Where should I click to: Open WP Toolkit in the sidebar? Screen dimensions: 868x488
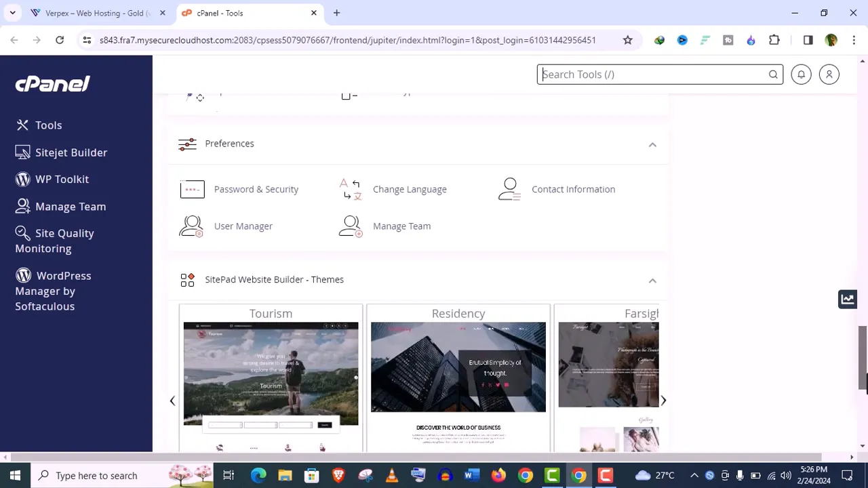coord(53,180)
